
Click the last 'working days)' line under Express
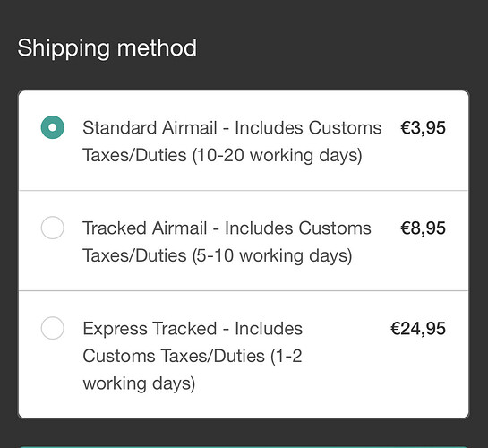pos(139,383)
